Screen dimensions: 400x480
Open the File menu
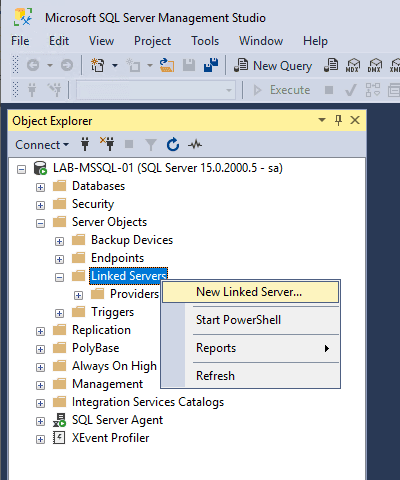click(x=20, y=41)
